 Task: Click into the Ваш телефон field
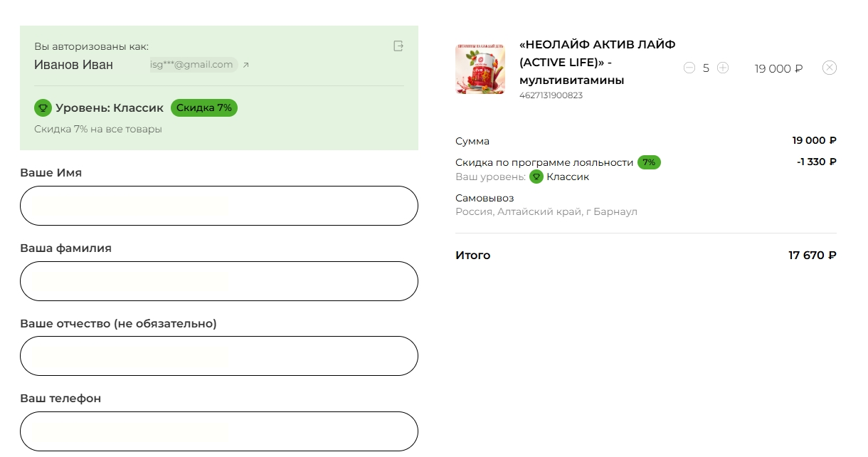(219, 431)
